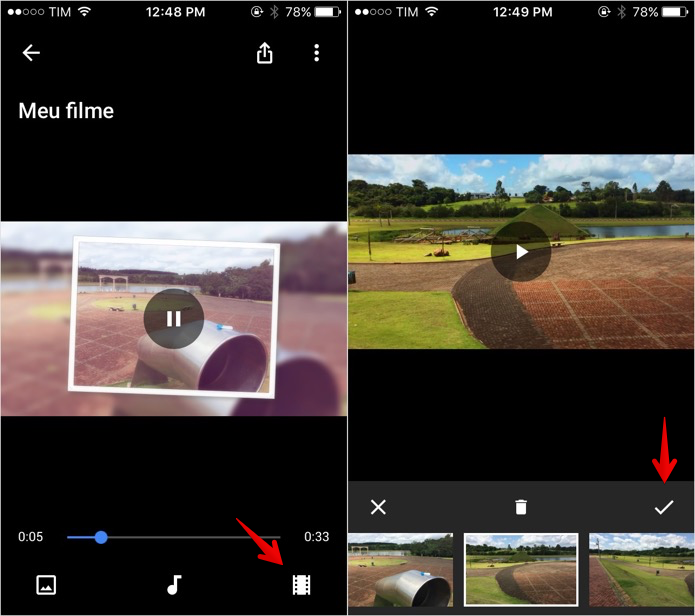The image size is (695, 616).
Task: Tap the battery icon in left status bar
Action: tap(328, 12)
